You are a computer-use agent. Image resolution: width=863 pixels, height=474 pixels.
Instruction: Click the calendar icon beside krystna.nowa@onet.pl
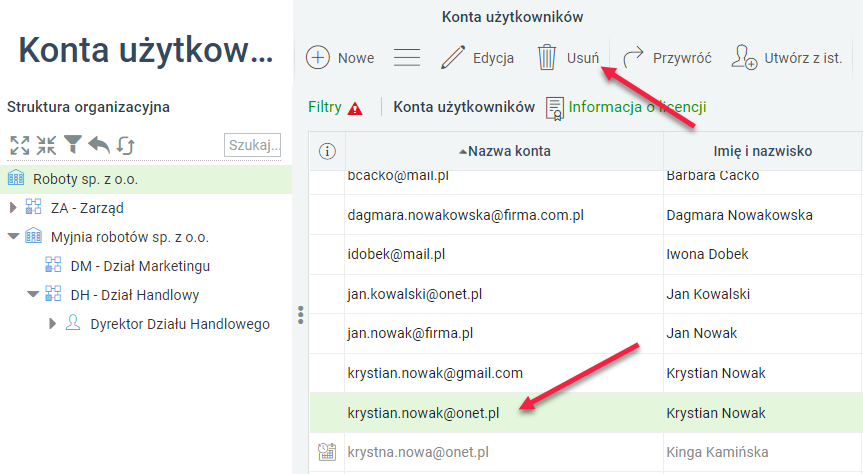[327, 451]
